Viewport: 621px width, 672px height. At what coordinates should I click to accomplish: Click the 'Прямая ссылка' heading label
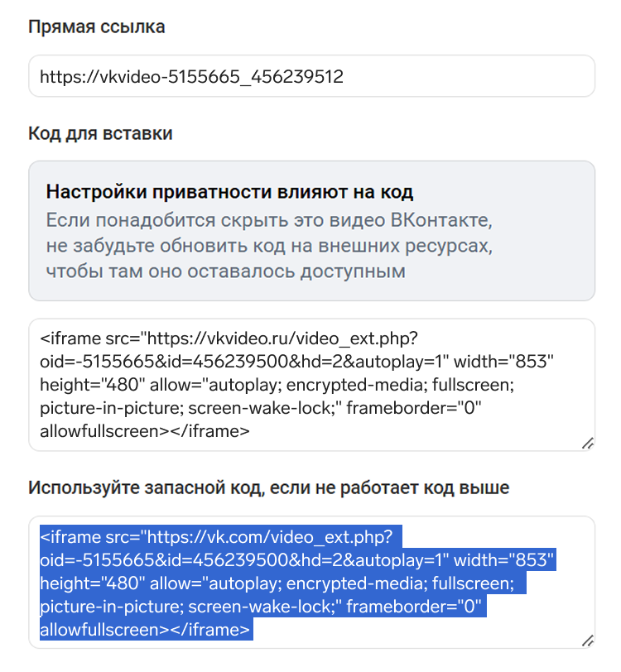coord(97,26)
